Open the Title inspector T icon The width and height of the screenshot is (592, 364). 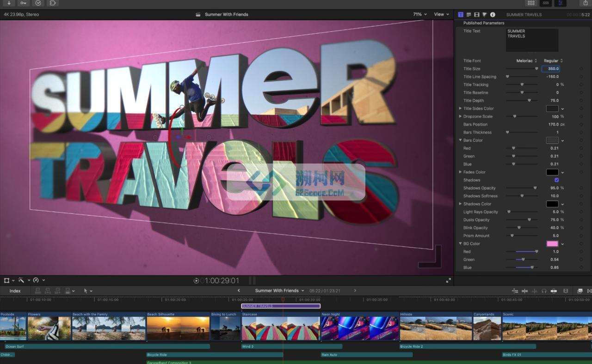tap(461, 15)
